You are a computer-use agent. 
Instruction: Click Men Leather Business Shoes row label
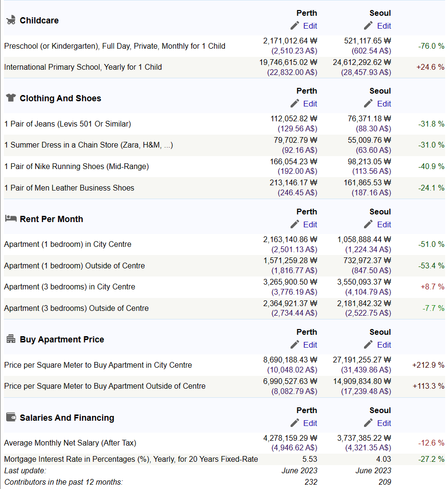69,188
